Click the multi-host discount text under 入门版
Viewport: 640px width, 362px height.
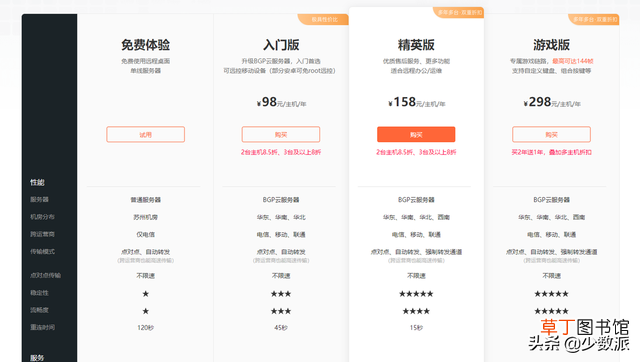tap(281, 152)
